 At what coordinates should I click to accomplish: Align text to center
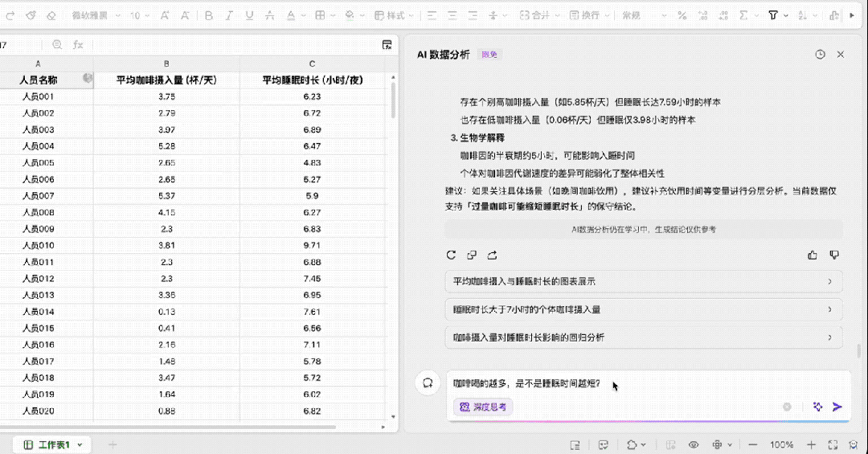pyautogui.click(x=452, y=15)
